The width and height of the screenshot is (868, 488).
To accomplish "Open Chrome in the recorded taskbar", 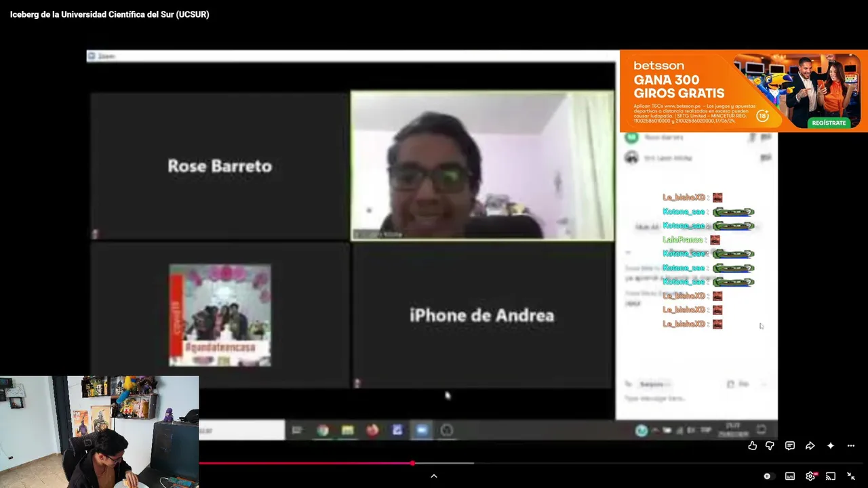I will [x=323, y=430].
